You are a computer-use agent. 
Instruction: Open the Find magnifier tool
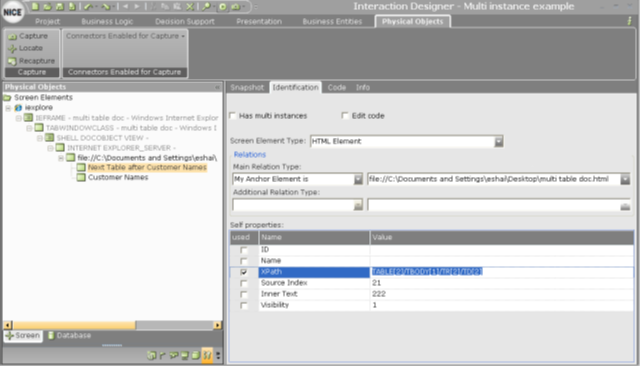point(207,7)
